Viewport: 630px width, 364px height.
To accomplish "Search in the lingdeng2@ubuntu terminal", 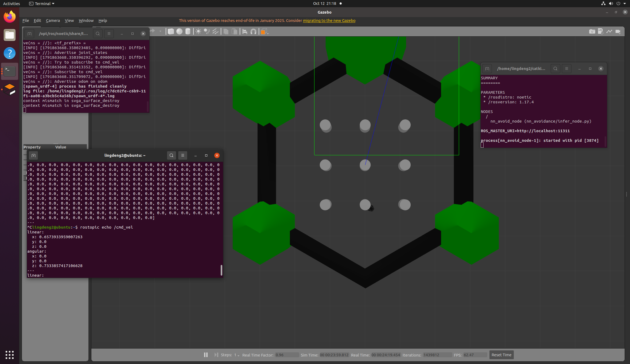I will point(172,155).
